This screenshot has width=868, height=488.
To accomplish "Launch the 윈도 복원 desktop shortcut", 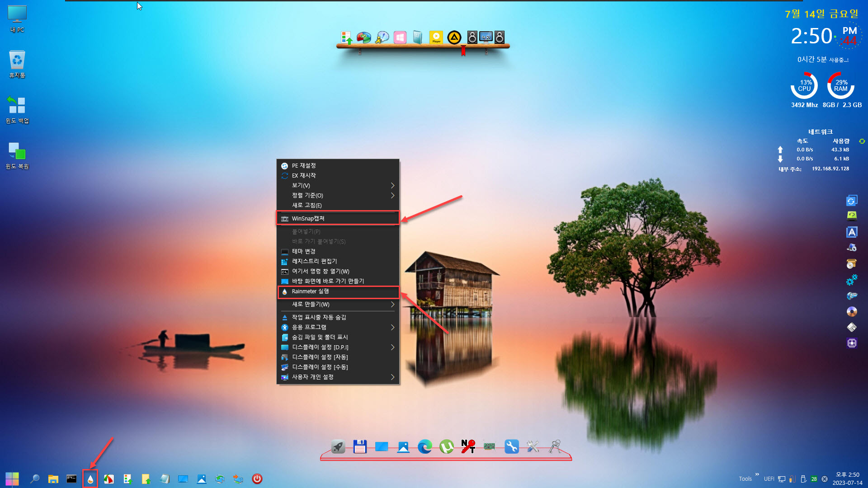I will point(17,155).
